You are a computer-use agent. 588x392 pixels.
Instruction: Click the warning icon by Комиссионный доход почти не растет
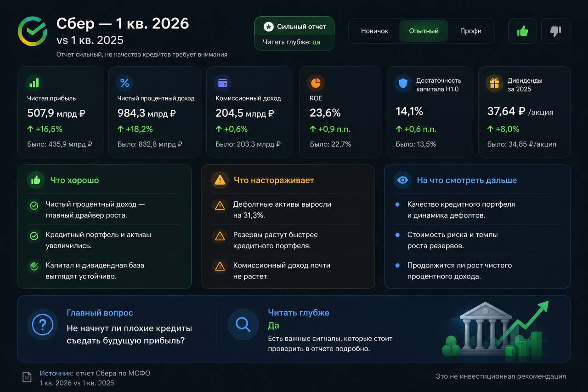(220, 266)
